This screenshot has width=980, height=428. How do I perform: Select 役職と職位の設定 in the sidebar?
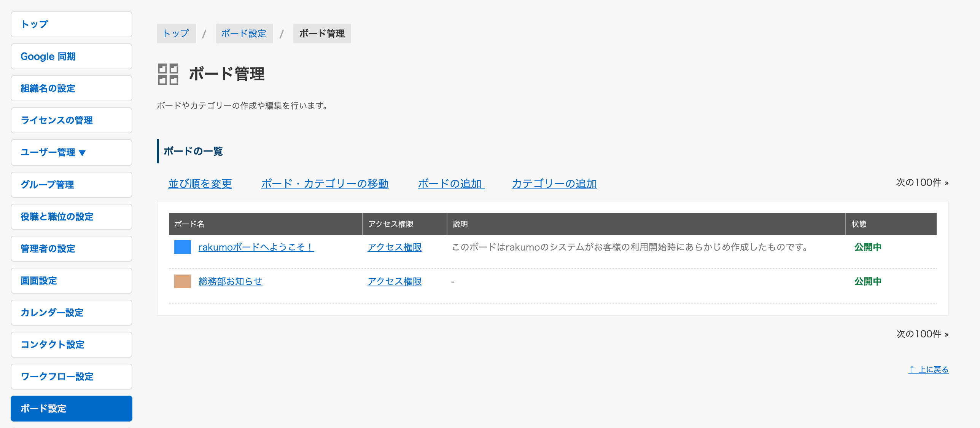(x=72, y=217)
